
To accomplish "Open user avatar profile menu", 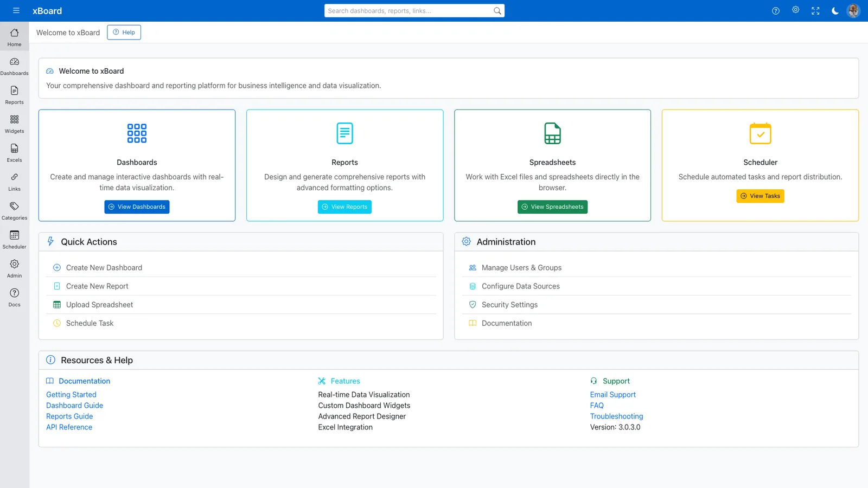I will (x=853, y=11).
